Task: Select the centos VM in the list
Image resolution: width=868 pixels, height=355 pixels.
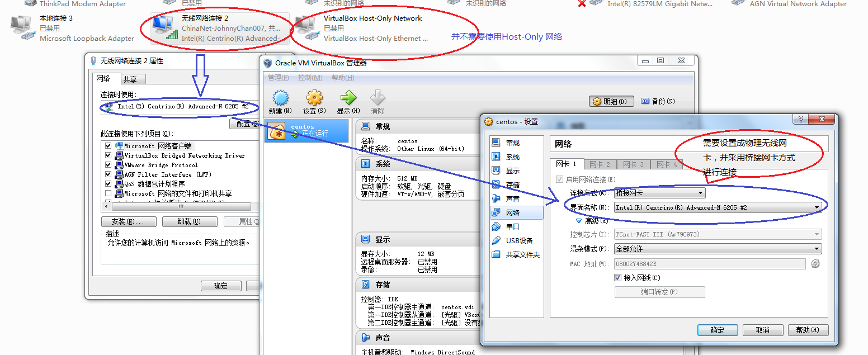Action: (306, 130)
